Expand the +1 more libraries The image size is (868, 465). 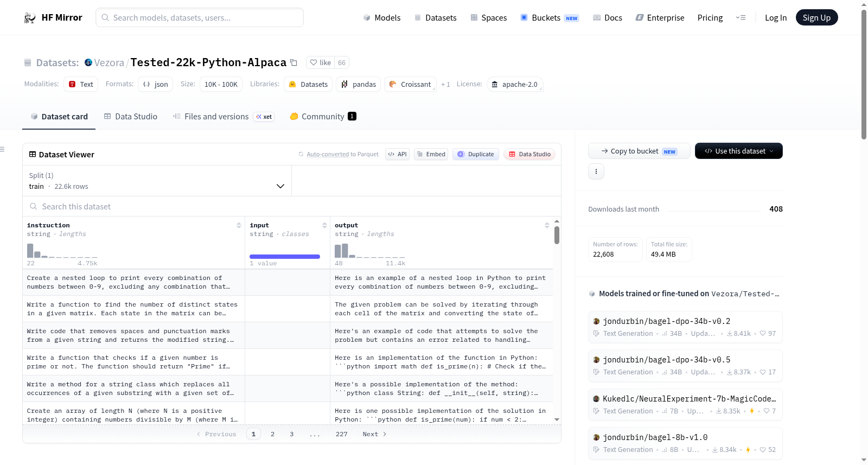coord(445,84)
